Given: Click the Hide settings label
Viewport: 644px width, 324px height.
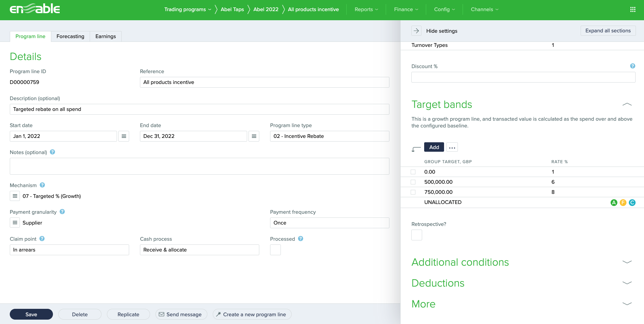Looking at the screenshot, I should click(442, 31).
